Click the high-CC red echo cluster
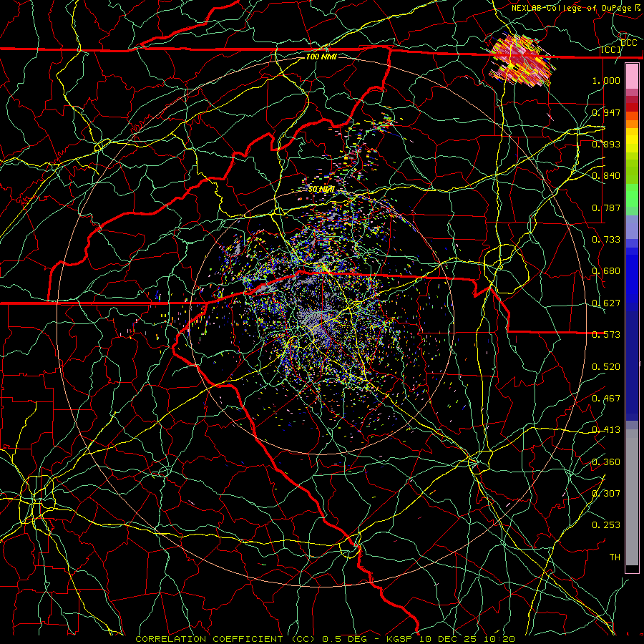Image resolution: width=644 pixels, height=644 pixels. 521,61
